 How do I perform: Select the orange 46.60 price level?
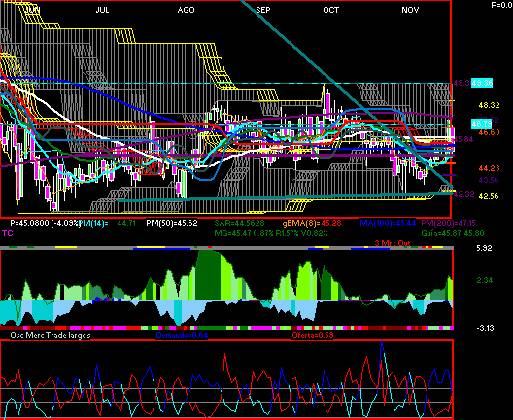[x=489, y=132]
